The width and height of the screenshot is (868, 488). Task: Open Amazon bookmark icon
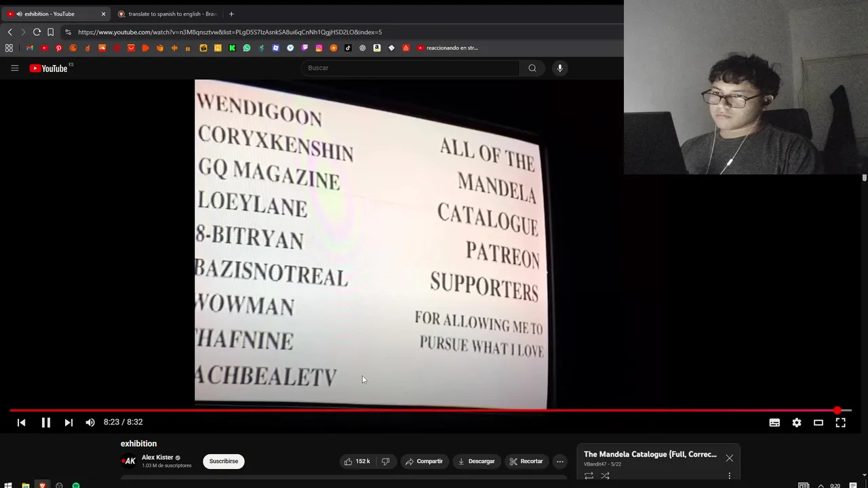click(x=376, y=48)
